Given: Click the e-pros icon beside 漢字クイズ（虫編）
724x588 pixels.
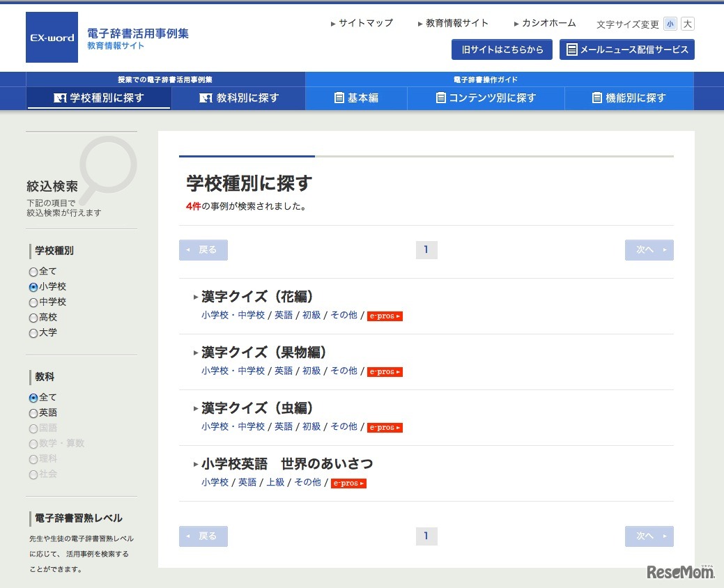Looking at the screenshot, I should coord(385,427).
